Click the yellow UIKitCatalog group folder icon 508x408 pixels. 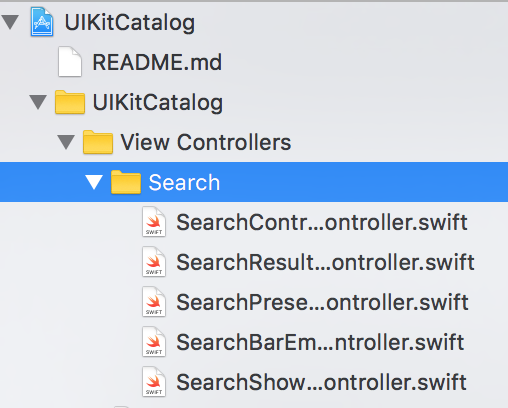point(70,102)
